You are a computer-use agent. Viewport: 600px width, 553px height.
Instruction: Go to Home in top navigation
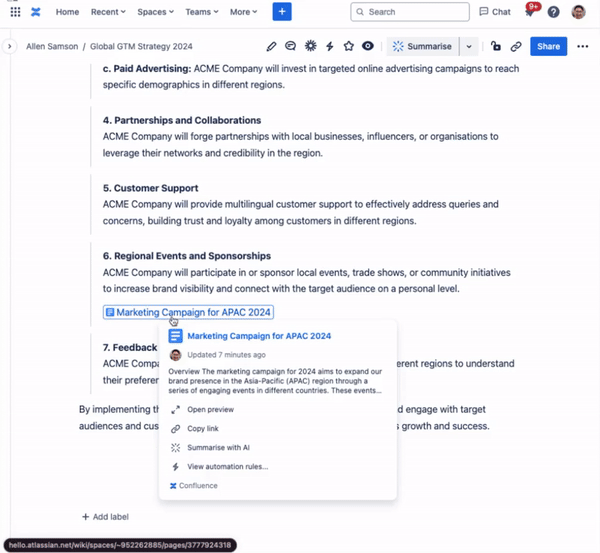(67, 12)
